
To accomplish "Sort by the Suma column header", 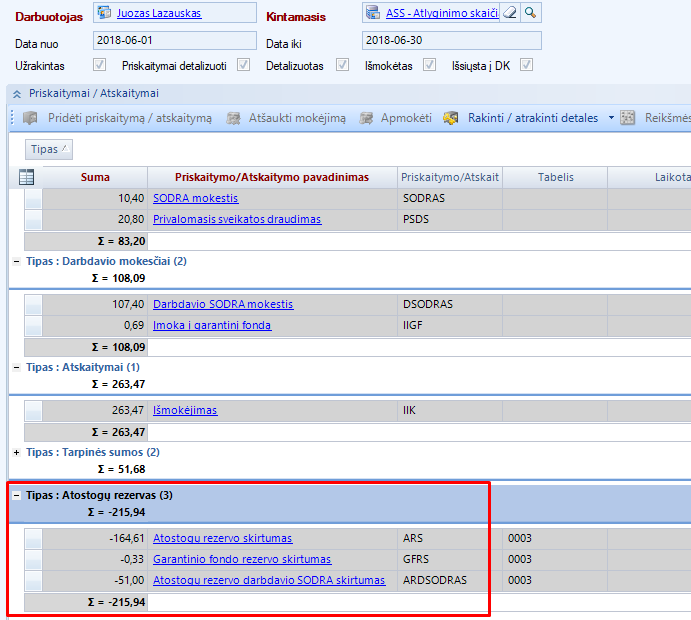I will coord(96,177).
